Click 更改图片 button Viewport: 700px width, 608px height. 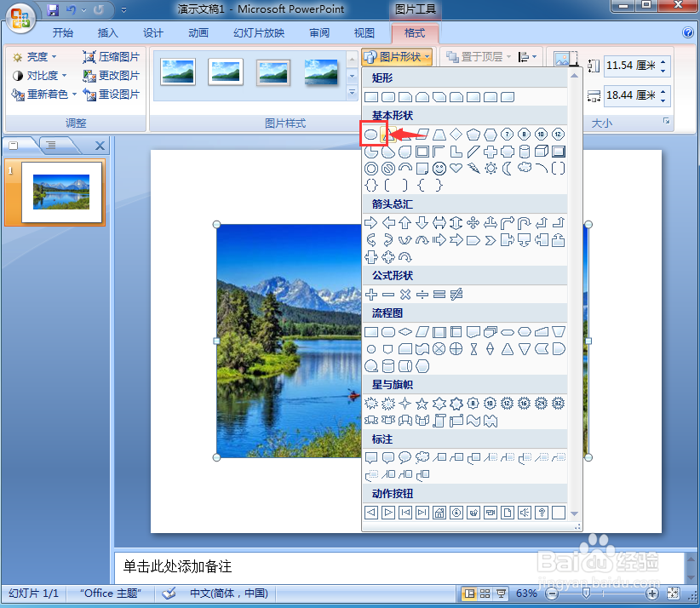tap(112, 76)
